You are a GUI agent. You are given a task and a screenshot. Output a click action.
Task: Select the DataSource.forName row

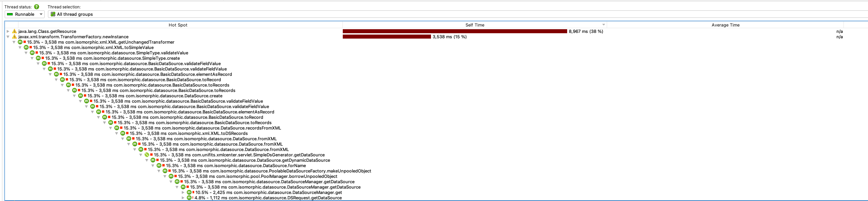pos(236,165)
